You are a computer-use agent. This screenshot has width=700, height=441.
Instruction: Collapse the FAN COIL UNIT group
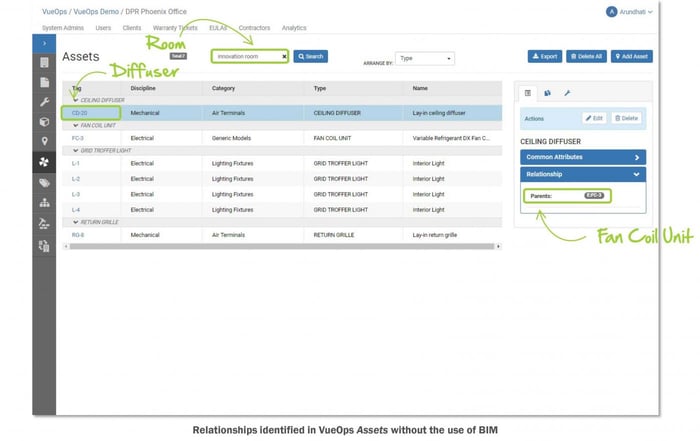pos(75,126)
